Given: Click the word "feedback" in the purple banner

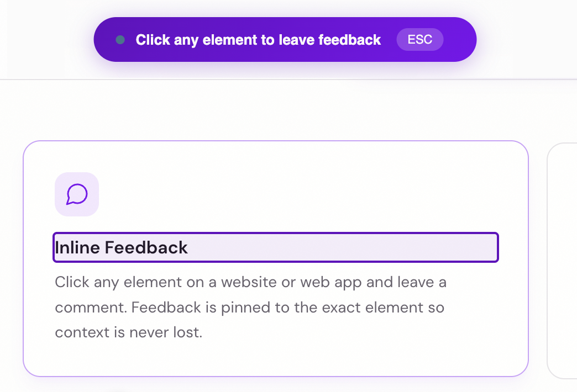Looking at the screenshot, I should 354,40.
